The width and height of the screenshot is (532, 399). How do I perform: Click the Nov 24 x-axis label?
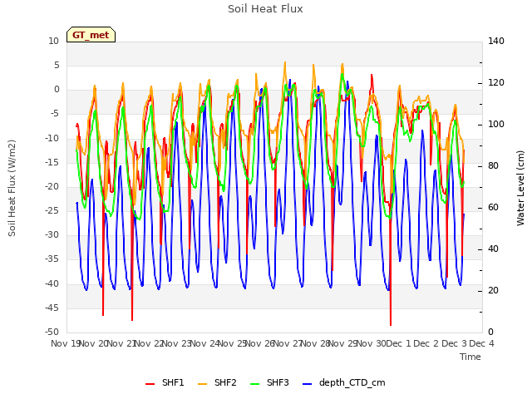click(204, 343)
